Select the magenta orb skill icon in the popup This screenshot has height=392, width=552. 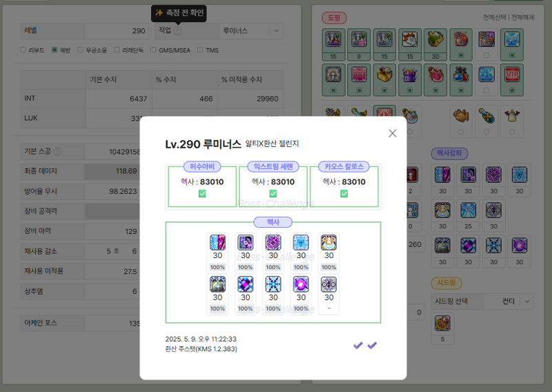pyautogui.click(x=301, y=284)
